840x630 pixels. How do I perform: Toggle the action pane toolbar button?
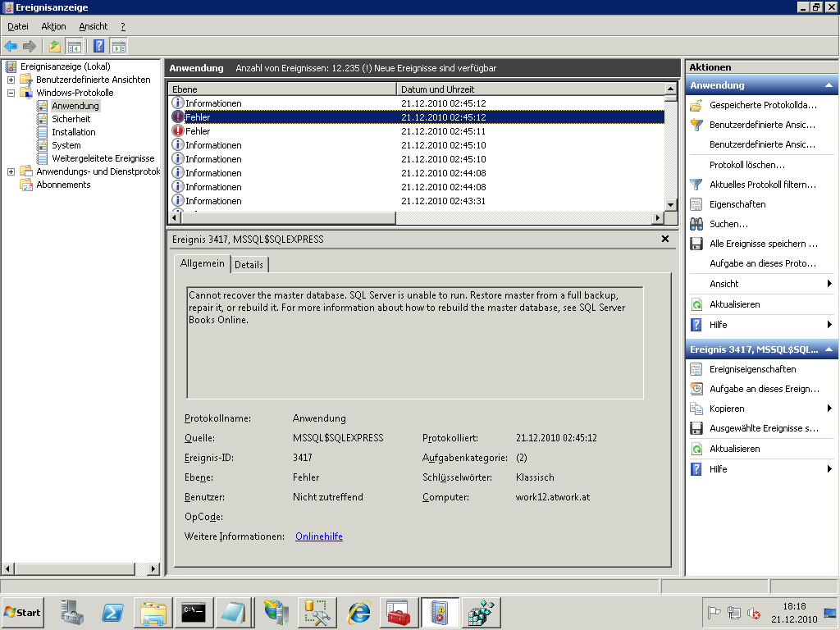pos(119,46)
